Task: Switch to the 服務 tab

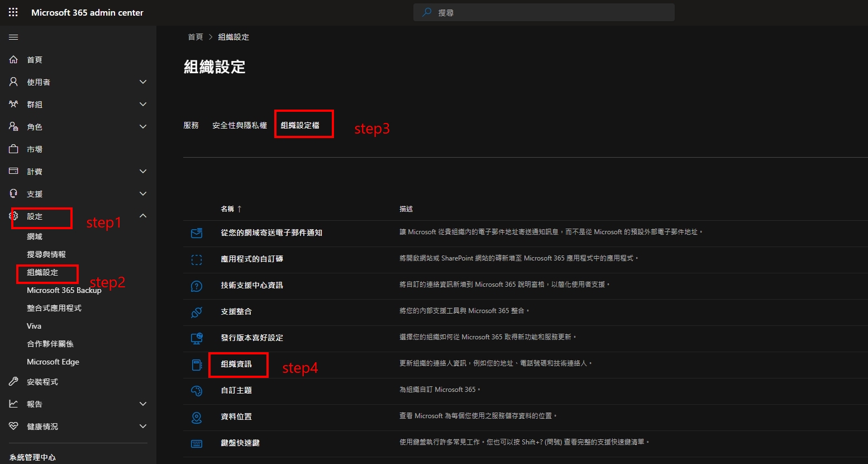Action: click(x=191, y=125)
